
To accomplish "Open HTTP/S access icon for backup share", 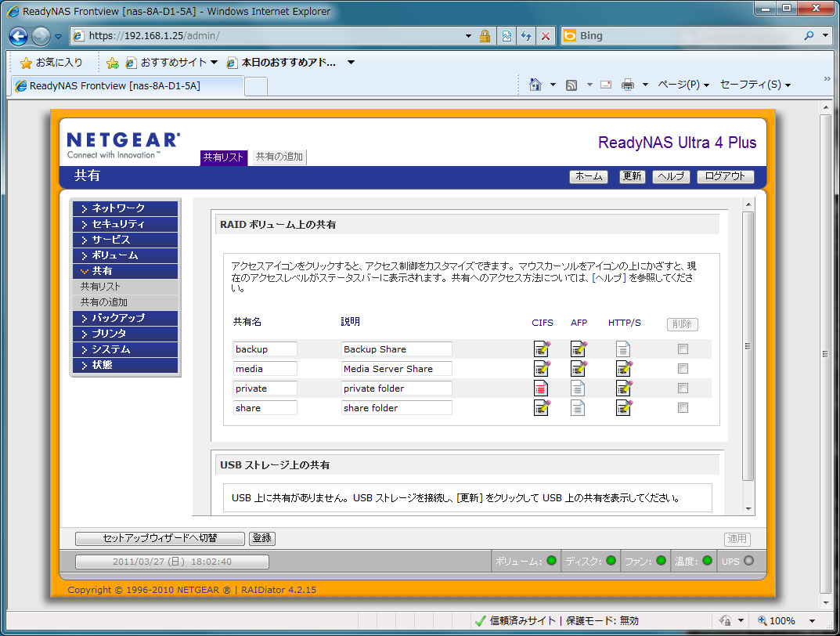I will tap(623, 349).
